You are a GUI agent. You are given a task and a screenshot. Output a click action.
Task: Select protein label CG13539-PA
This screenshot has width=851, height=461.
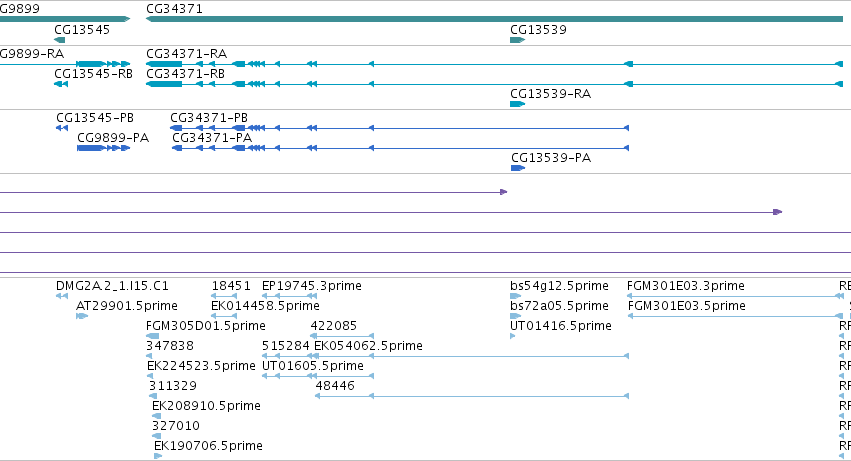point(551,157)
